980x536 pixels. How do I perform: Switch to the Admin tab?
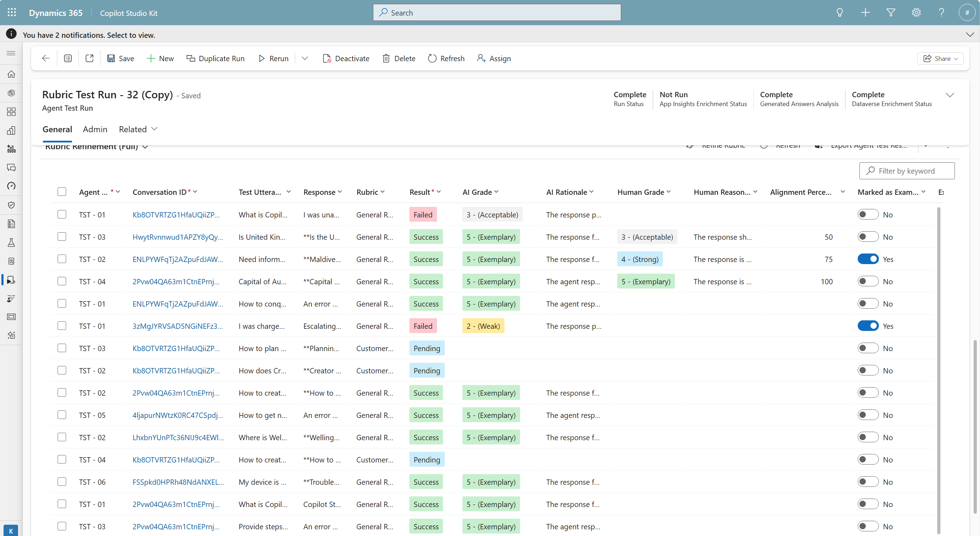click(x=95, y=129)
